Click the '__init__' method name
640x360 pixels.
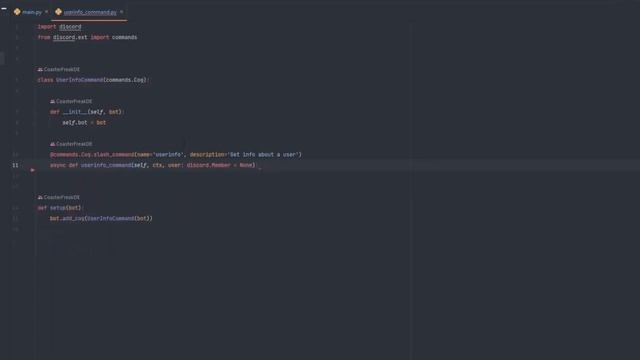75,112
